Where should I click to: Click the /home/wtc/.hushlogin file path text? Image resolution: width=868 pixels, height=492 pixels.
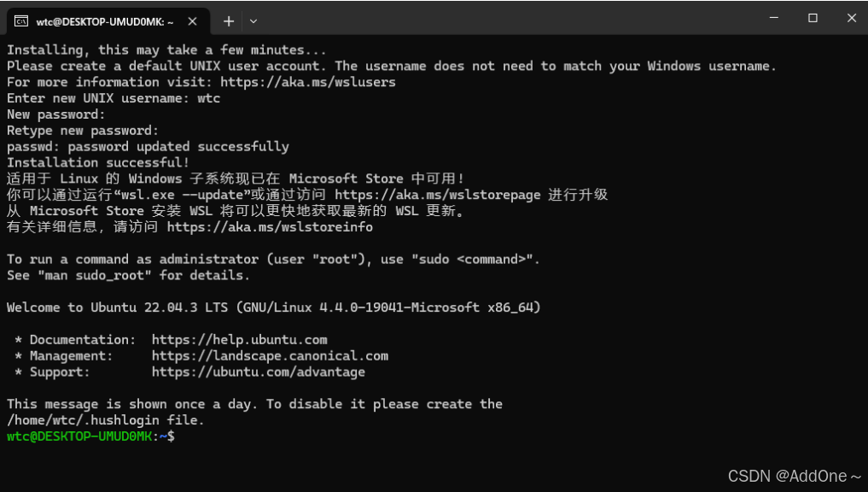coord(83,420)
